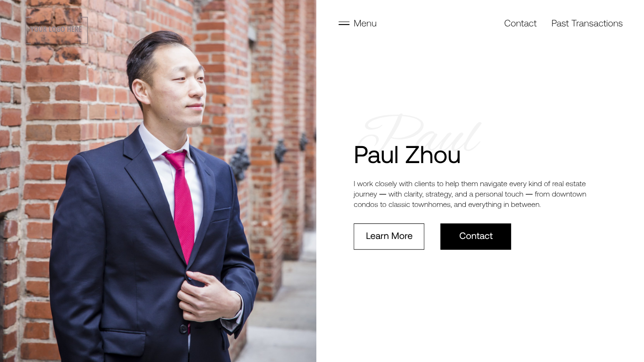Click the navy suit jacket button
Screen dimensions: 644x362
[x=183, y=329]
